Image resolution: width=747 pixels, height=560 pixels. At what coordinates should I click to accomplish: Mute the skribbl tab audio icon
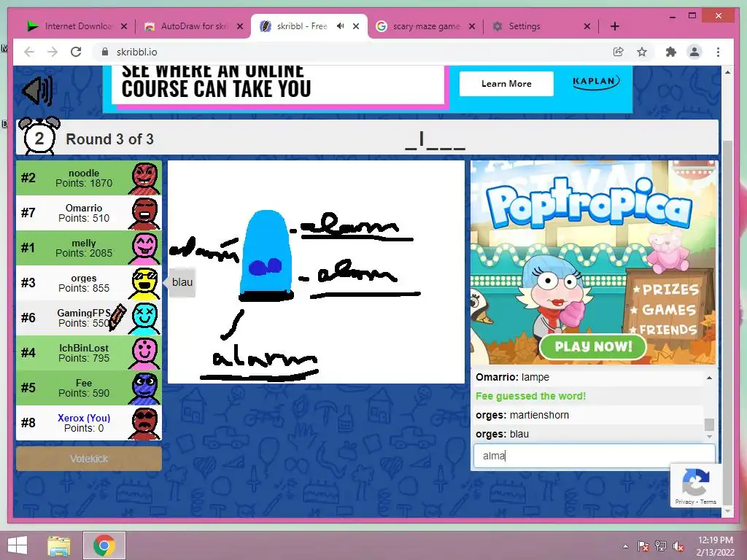tap(340, 26)
